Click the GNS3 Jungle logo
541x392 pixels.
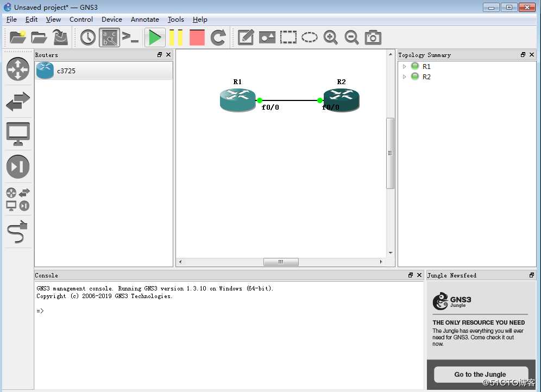tap(451, 301)
